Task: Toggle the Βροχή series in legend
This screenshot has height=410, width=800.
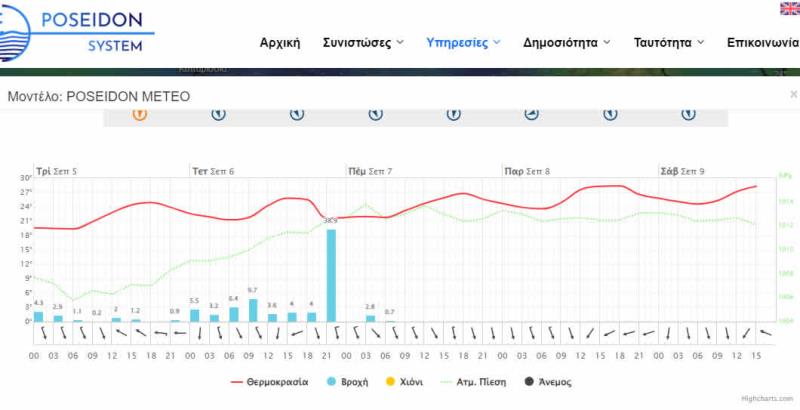Action: pos(346,382)
